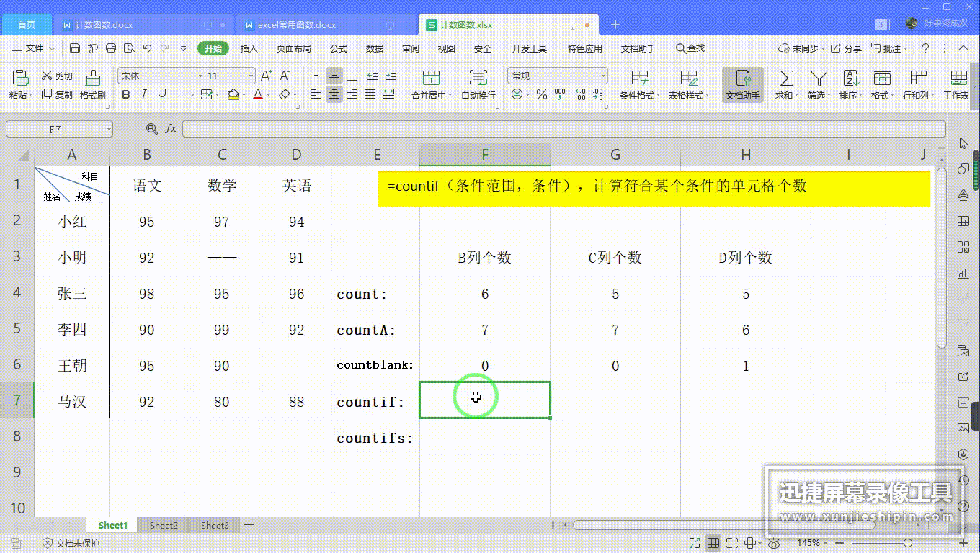Screen dimensions: 980x553
Task: Toggle align right
Action: (352, 94)
